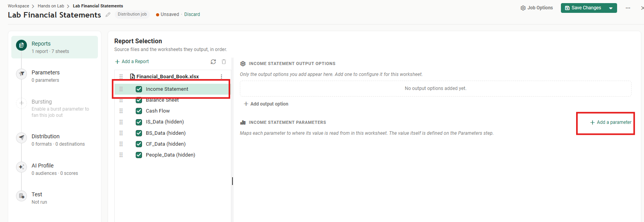This screenshot has height=222, width=644.
Task: Click drag handle for CF_Data (hidden)
Action: coord(121,144)
